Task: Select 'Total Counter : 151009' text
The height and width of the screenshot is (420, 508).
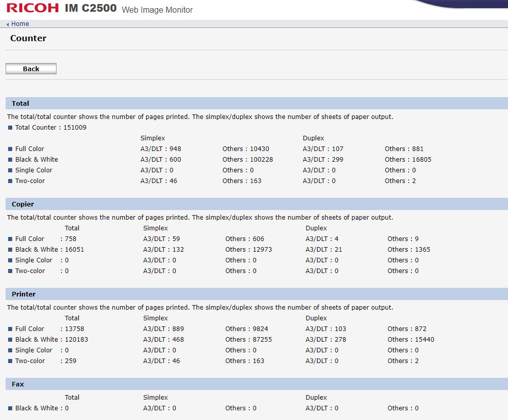Action: (x=51, y=127)
